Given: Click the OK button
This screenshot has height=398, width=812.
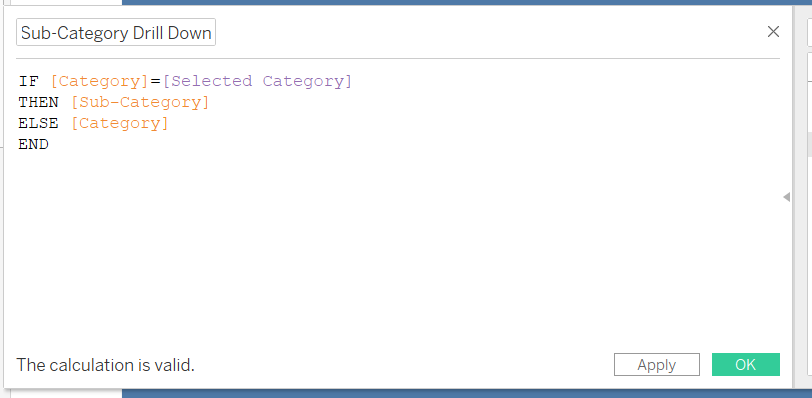Looking at the screenshot, I should 746,365.
